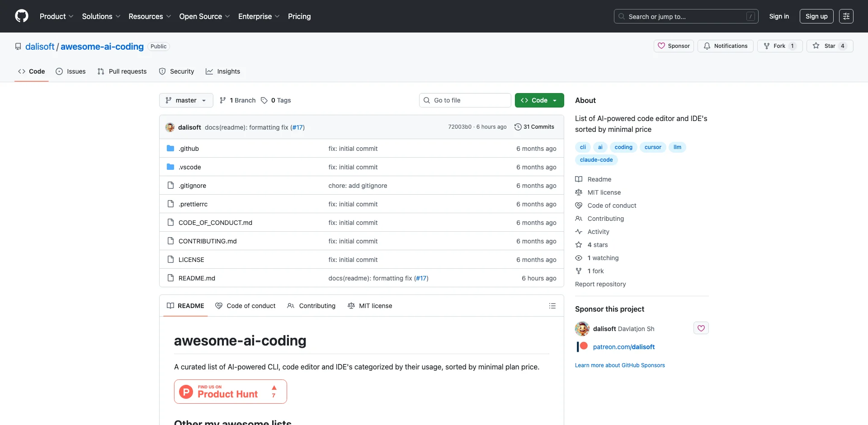The image size is (868, 425).
Task: Click the Go to file search field
Action: click(465, 100)
